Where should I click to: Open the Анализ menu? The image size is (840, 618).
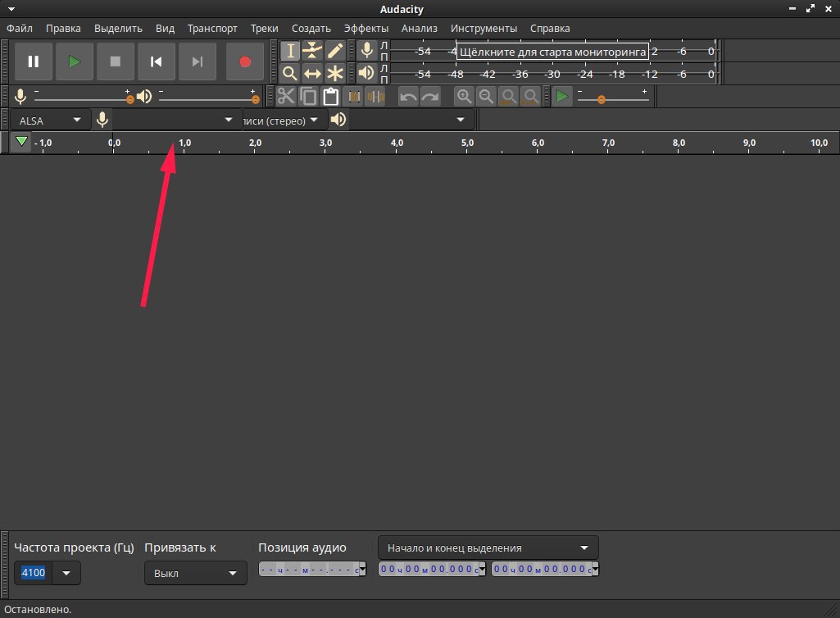pyautogui.click(x=420, y=29)
